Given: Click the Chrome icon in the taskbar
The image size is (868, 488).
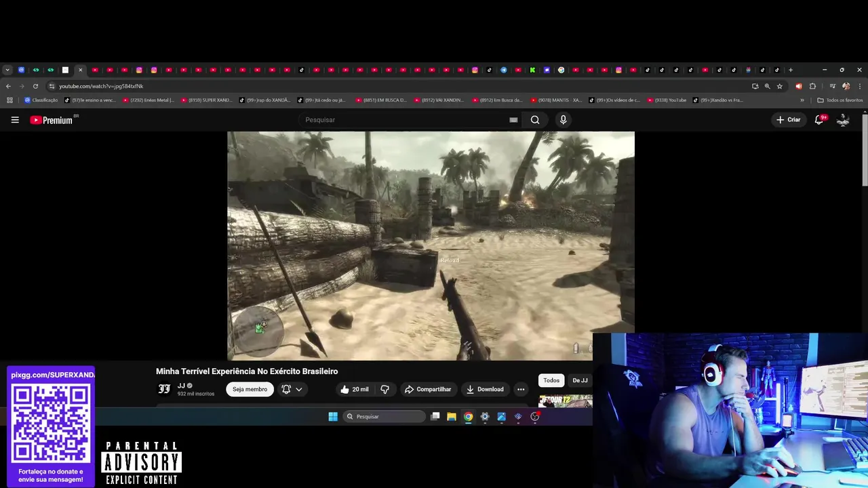Looking at the screenshot, I should 468,417.
